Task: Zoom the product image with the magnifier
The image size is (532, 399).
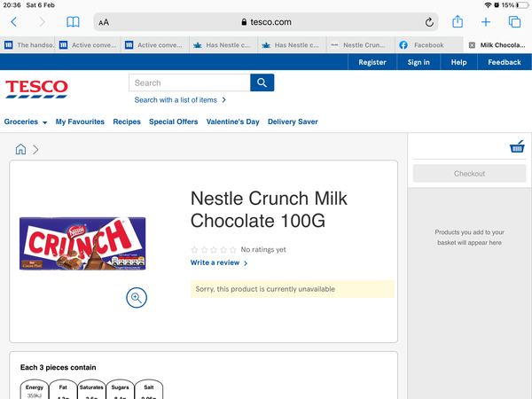Action: (137, 298)
